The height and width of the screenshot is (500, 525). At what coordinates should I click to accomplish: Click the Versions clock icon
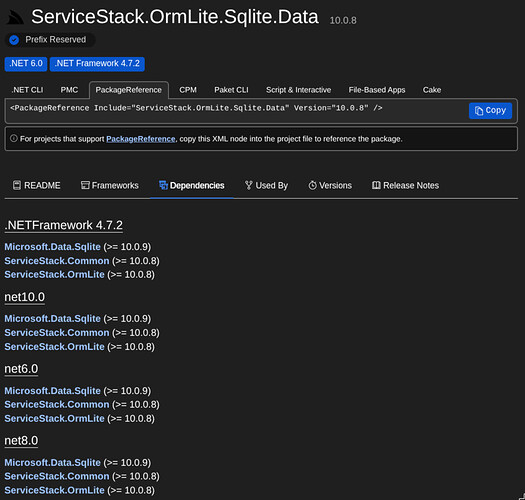point(312,185)
